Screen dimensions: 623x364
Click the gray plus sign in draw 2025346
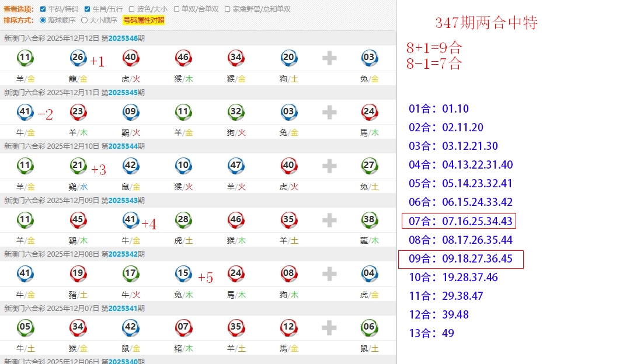(329, 58)
